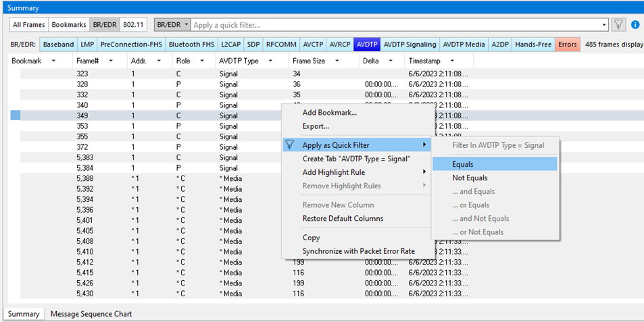Click Frame# column header text
The height and width of the screenshot is (322, 644).
[87, 61]
